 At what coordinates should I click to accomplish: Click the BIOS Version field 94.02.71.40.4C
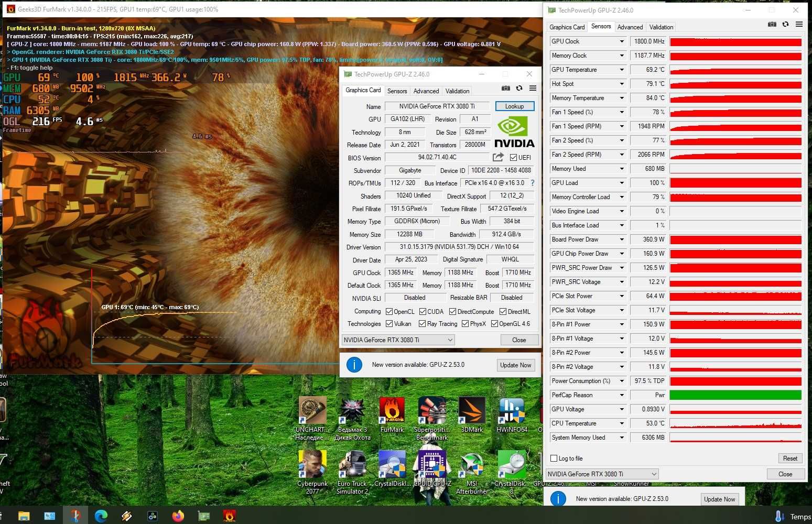click(x=437, y=157)
